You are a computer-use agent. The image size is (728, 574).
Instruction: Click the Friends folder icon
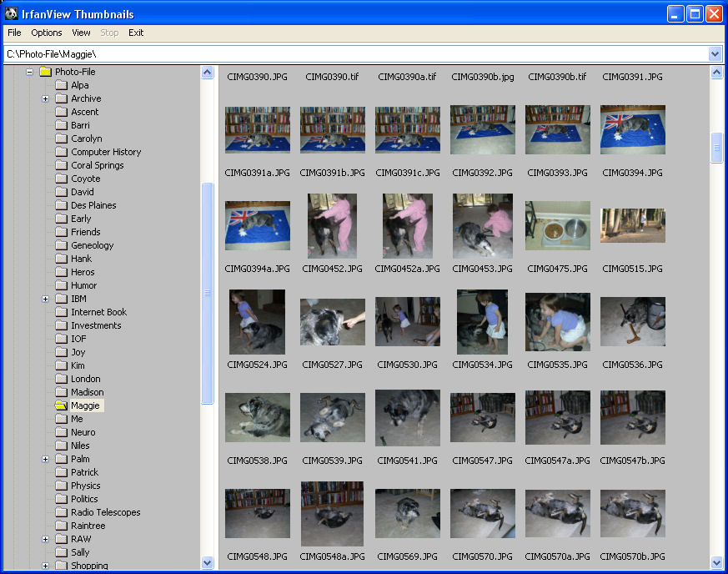(x=61, y=232)
